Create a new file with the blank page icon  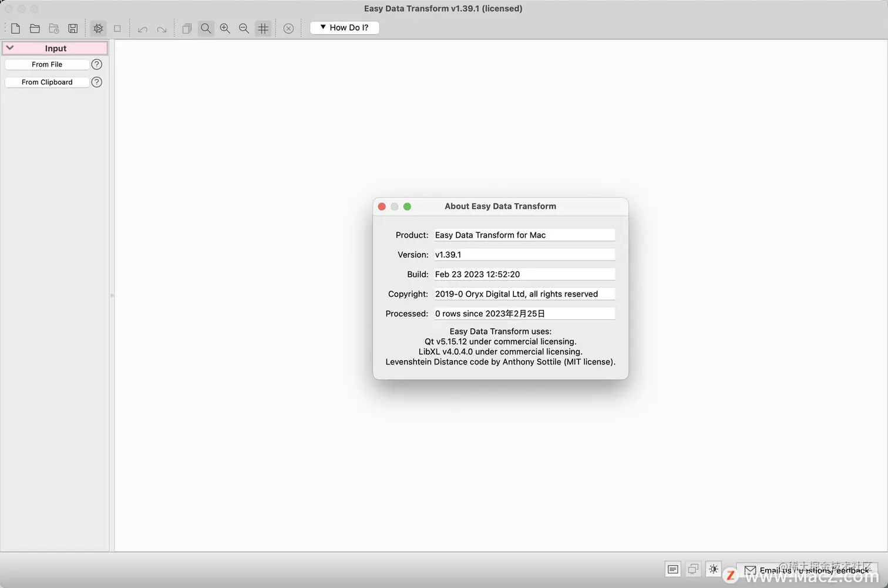16,28
